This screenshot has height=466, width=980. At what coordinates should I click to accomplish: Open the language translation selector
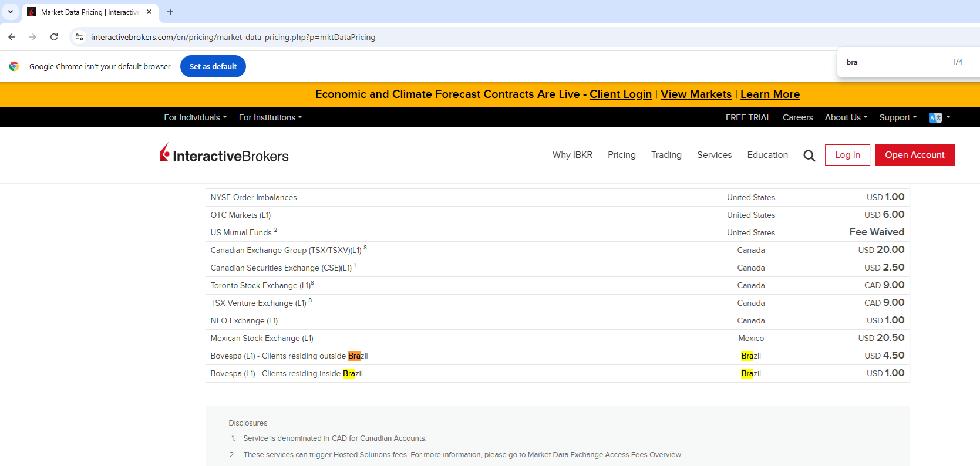(x=939, y=117)
